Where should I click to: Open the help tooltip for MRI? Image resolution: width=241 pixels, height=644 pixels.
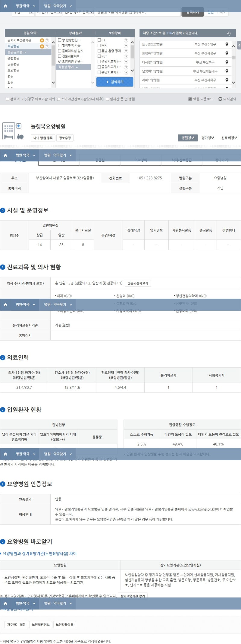126,46
